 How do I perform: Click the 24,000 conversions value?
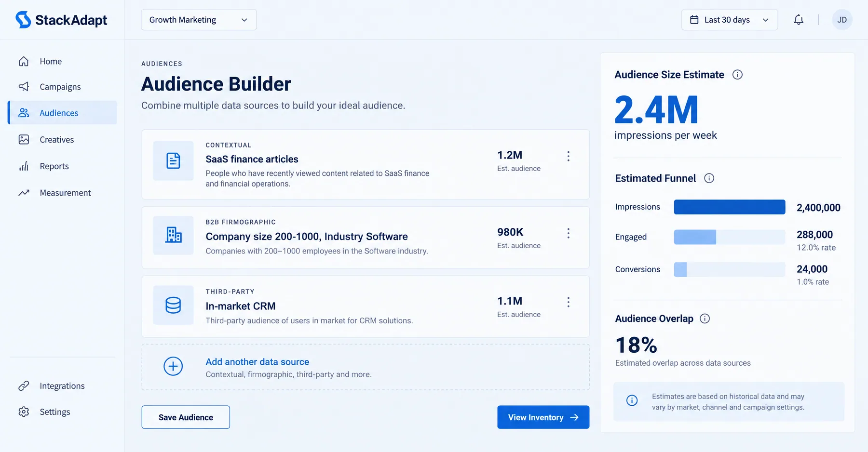click(x=812, y=269)
